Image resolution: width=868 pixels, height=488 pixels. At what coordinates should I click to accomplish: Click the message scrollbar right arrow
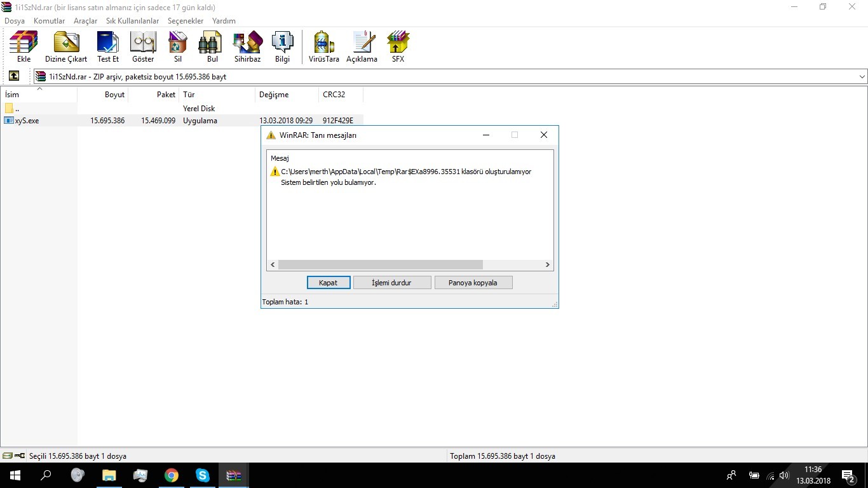pos(547,265)
